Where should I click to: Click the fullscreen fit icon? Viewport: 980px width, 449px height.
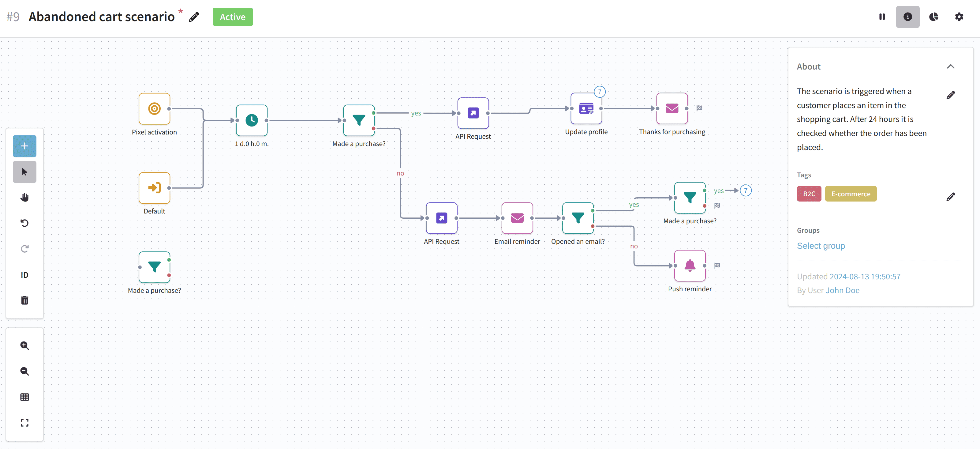click(x=24, y=423)
